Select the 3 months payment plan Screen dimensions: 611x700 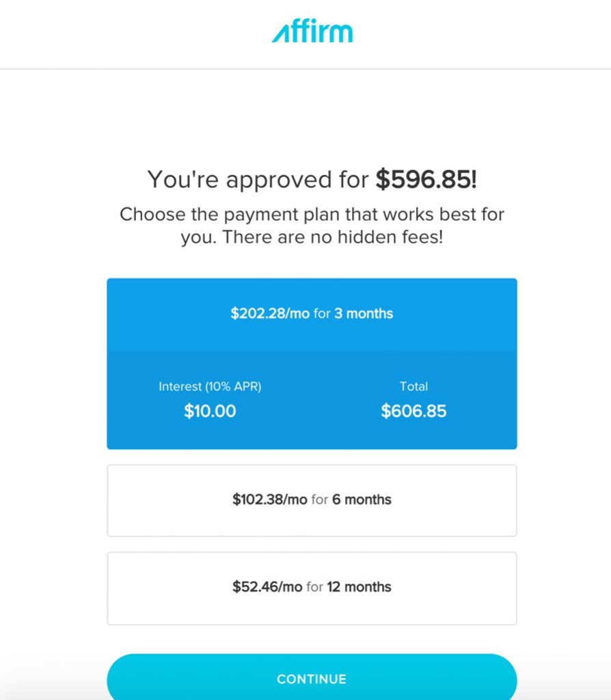tap(312, 314)
